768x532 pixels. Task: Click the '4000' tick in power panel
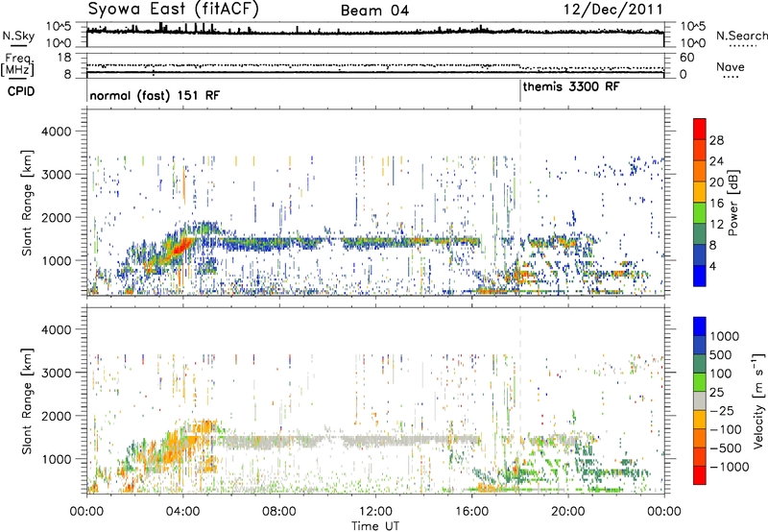pos(58,132)
